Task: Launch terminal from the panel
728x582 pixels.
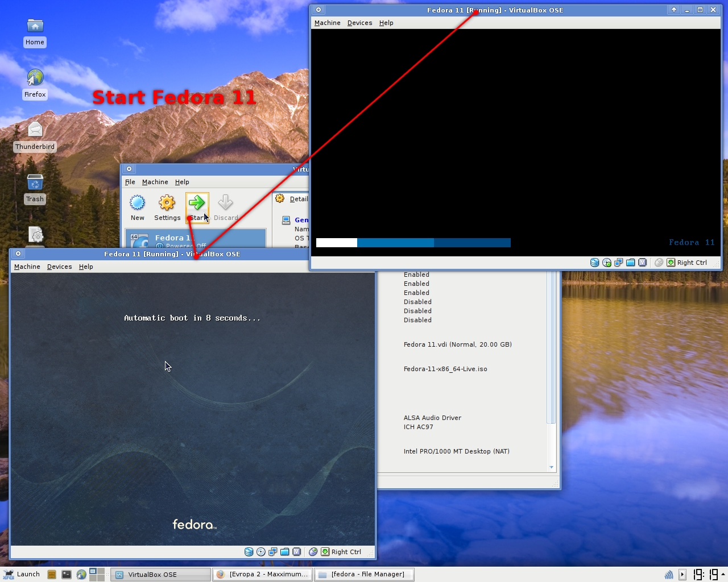Action: tap(67, 575)
